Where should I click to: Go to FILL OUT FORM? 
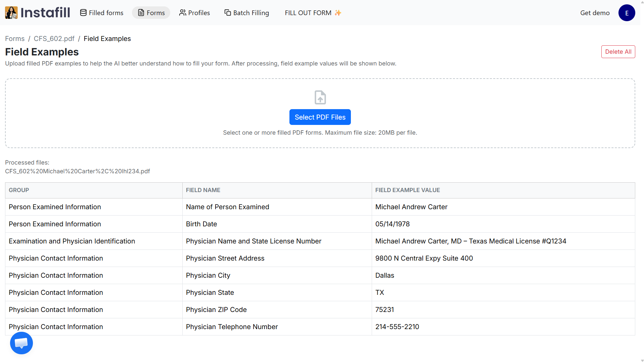(x=308, y=13)
